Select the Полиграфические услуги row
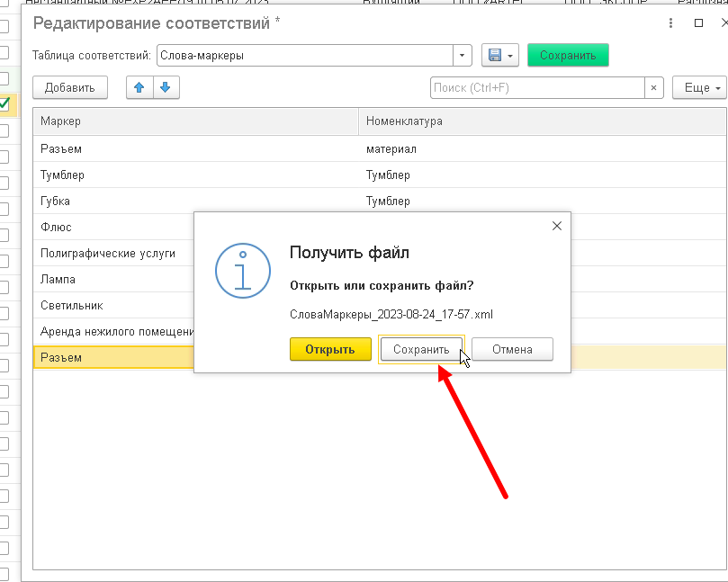 click(x=113, y=253)
